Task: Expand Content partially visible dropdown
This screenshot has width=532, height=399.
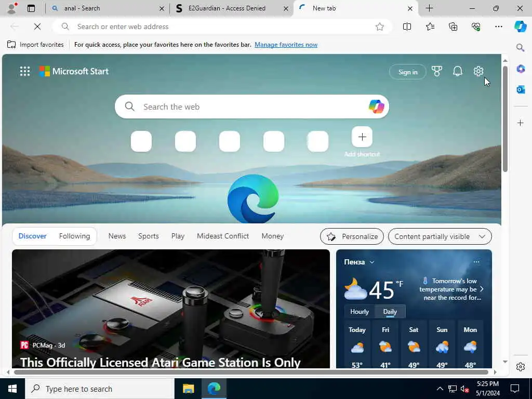Action: 440,236
